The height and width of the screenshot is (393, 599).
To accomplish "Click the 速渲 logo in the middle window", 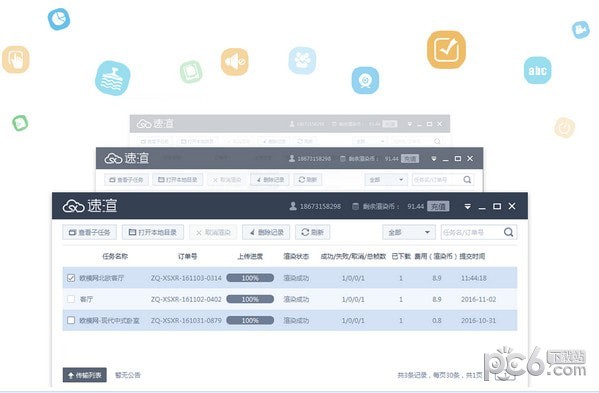I will pos(127,158).
